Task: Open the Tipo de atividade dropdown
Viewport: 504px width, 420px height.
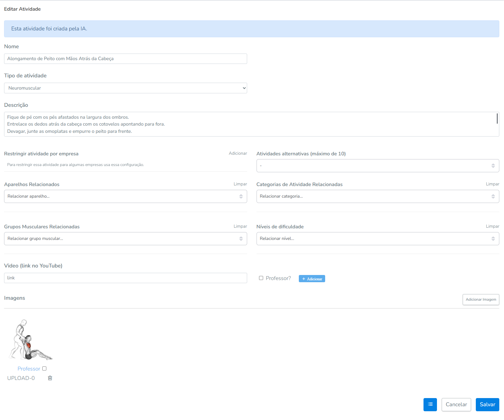Action: pos(125,88)
